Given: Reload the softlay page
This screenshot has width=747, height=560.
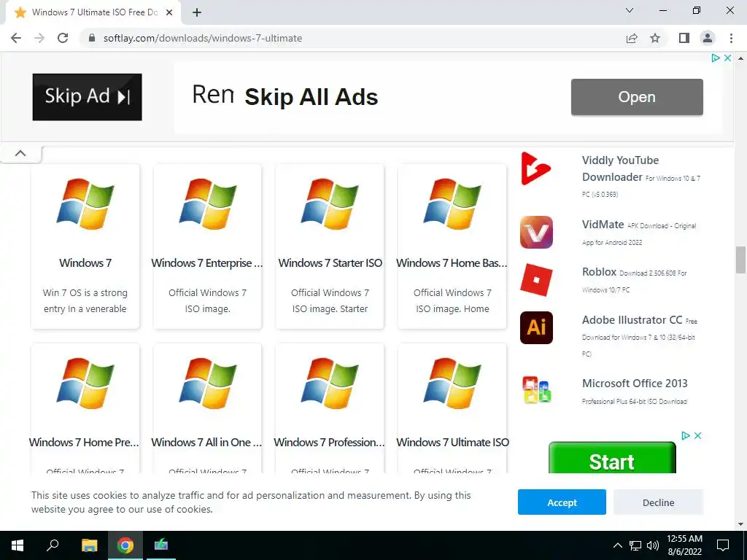Looking at the screenshot, I should (63, 38).
